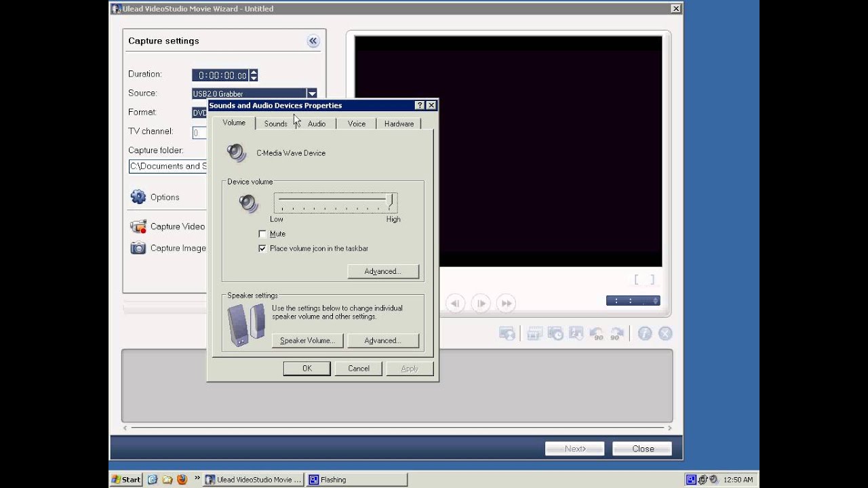Click the Duration stepper arrows
Screen dimensions: 868x488
pos(254,75)
